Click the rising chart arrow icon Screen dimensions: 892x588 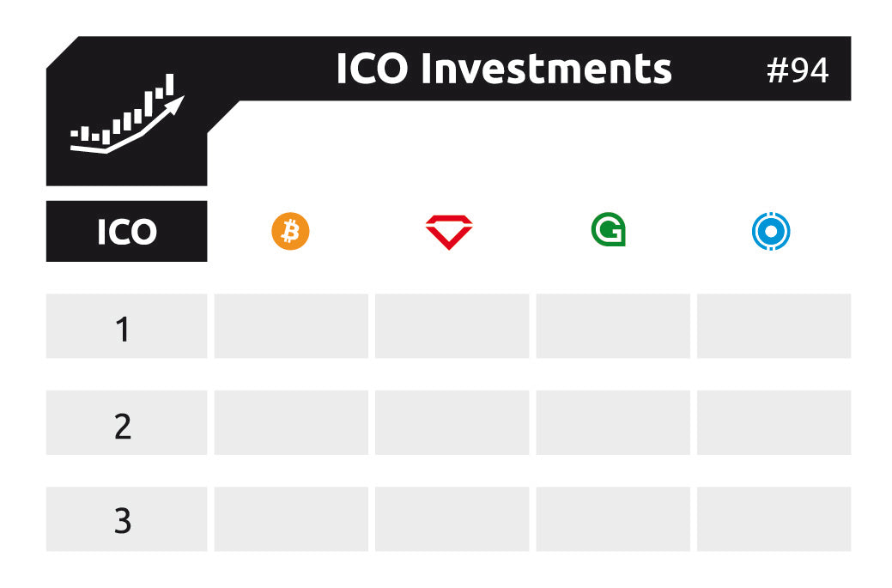point(127,116)
